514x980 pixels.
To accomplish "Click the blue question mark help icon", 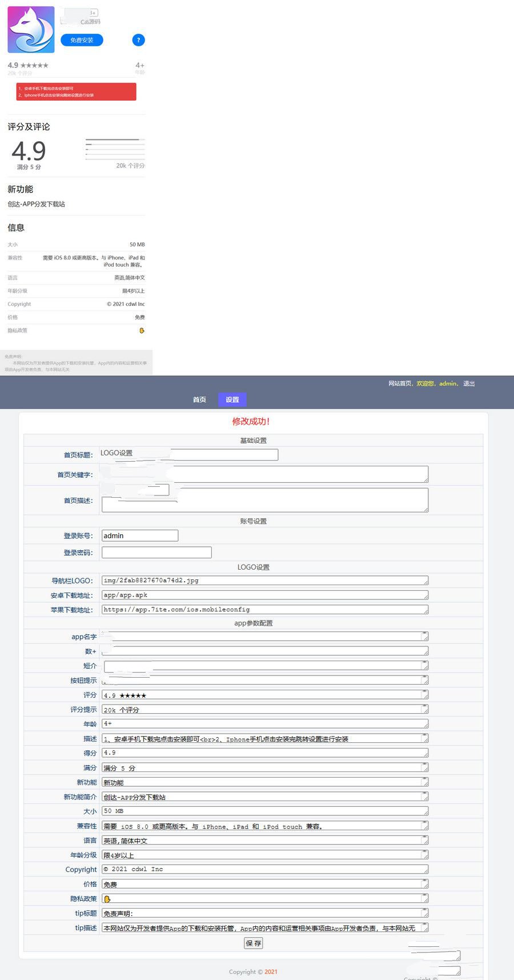I will click(x=138, y=40).
